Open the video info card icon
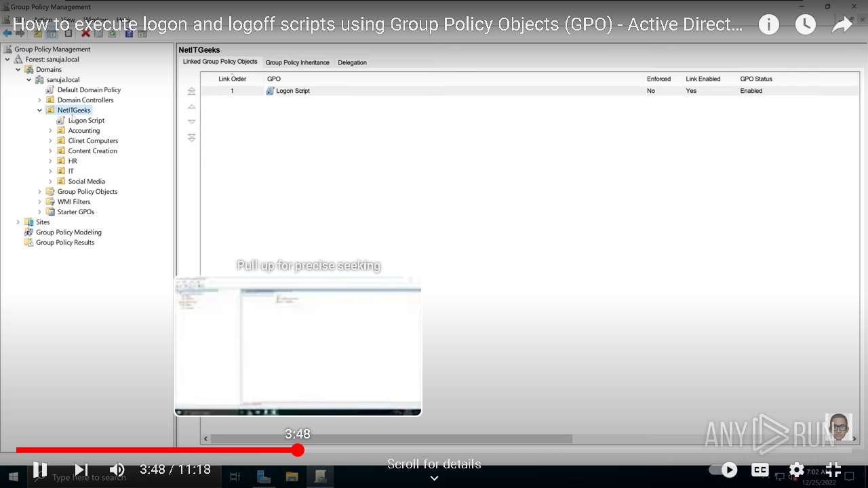 768,25
